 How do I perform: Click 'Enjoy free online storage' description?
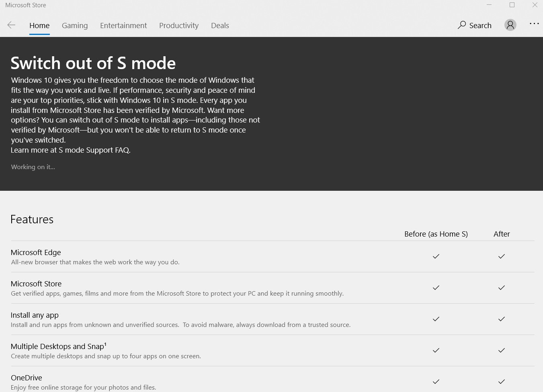tap(83, 388)
